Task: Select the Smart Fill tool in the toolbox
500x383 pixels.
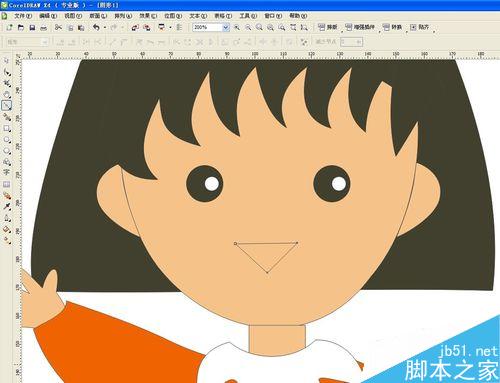Action: point(7,117)
